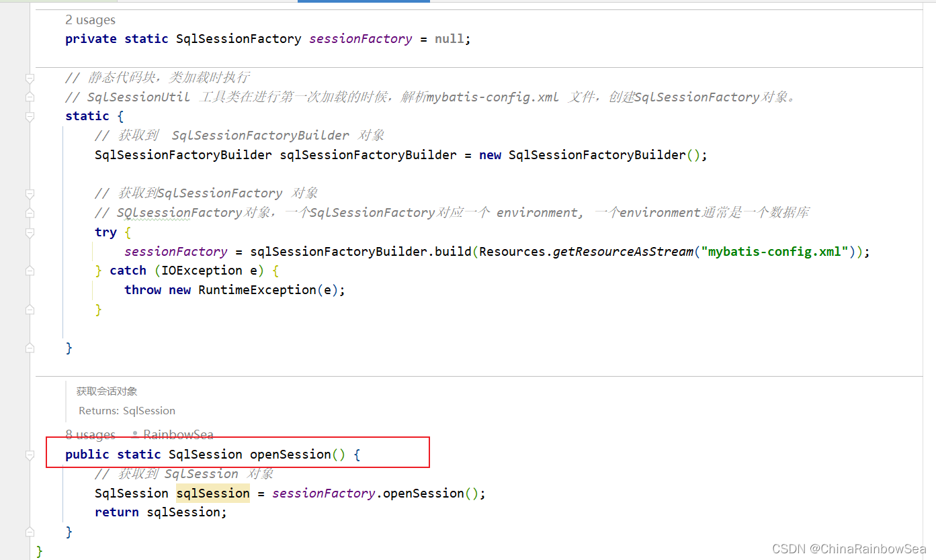Click fold-end marker beside the catch block's closing brace

pyautogui.click(x=30, y=310)
